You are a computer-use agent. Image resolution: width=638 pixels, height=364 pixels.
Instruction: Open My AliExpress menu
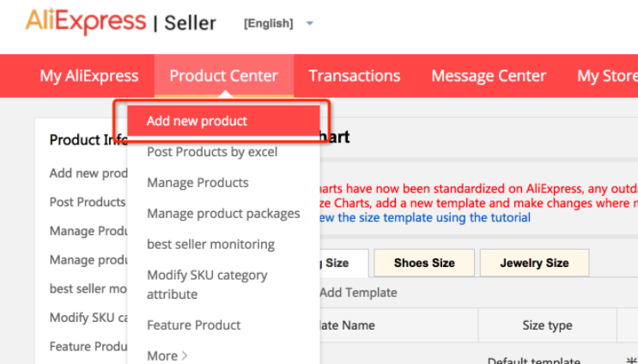pyautogui.click(x=88, y=76)
